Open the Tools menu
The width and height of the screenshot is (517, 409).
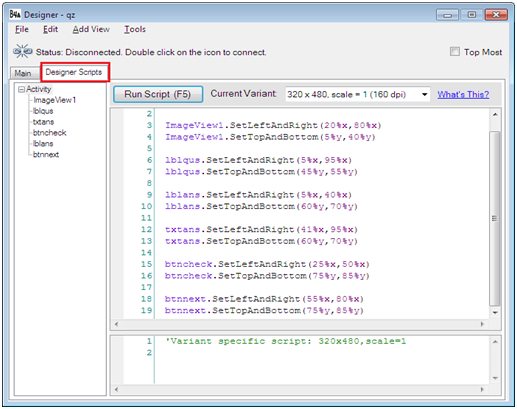point(135,29)
